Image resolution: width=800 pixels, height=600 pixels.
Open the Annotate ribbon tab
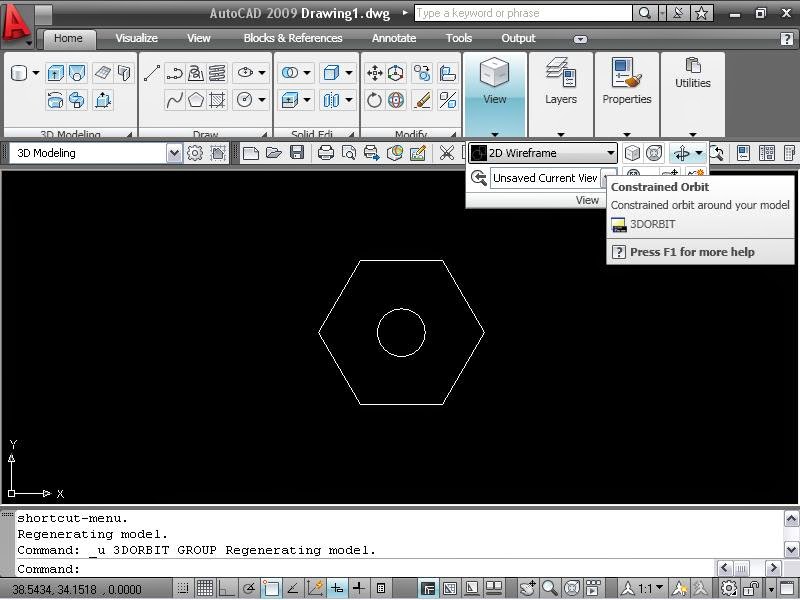coord(394,38)
